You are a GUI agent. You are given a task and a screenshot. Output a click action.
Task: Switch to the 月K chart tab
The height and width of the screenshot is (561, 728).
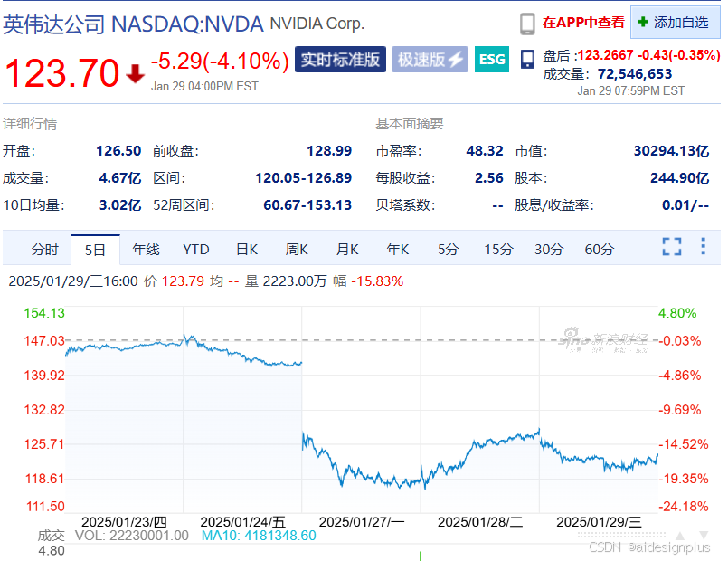pyautogui.click(x=347, y=250)
